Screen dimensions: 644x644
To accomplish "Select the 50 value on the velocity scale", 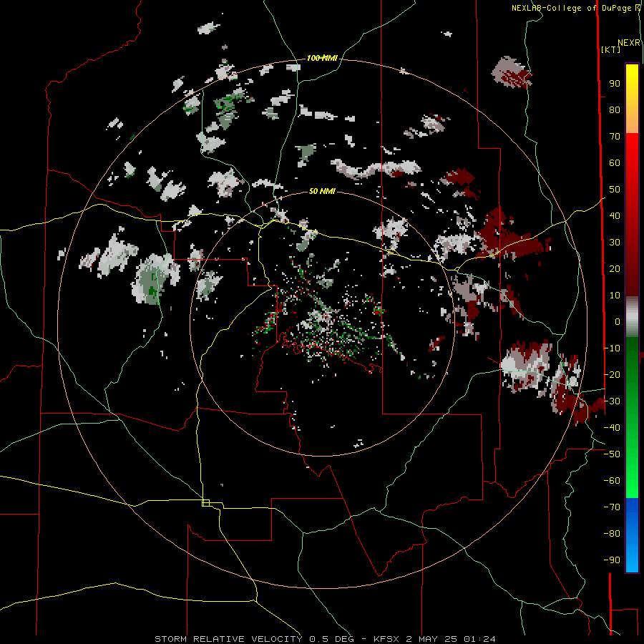I will pos(615,190).
